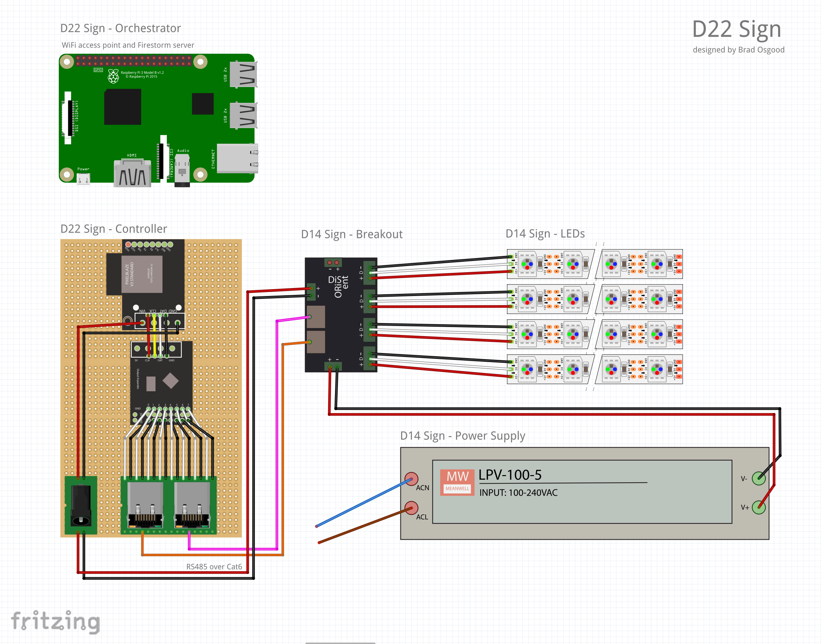821x644 pixels.
Task: Select the Pixelblaze V3 Standard module
Action: (x=142, y=274)
